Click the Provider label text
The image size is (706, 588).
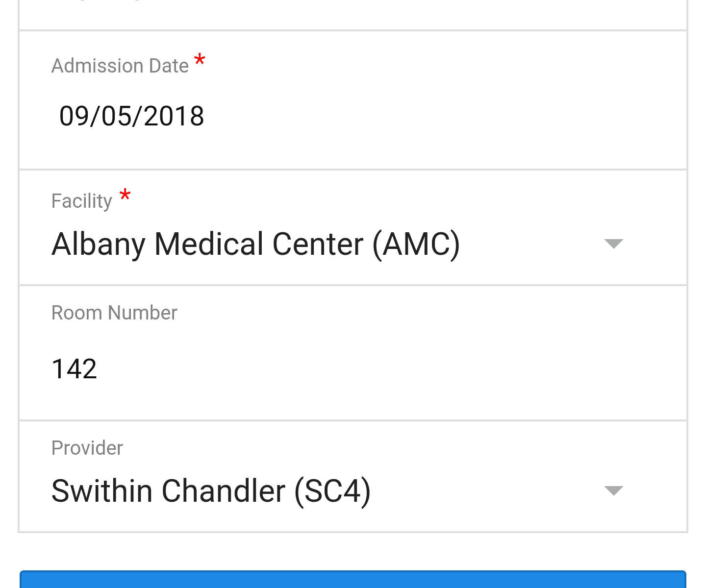pyautogui.click(x=87, y=448)
